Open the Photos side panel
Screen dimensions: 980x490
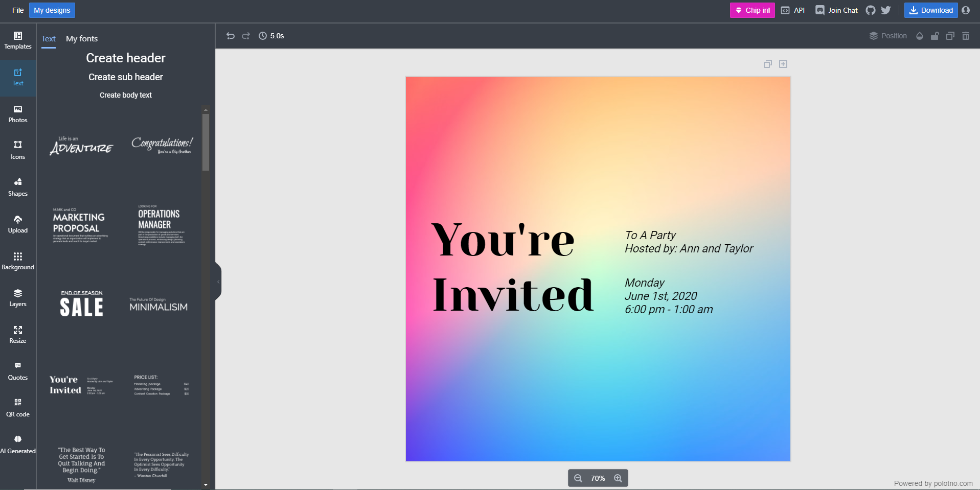click(18, 114)
